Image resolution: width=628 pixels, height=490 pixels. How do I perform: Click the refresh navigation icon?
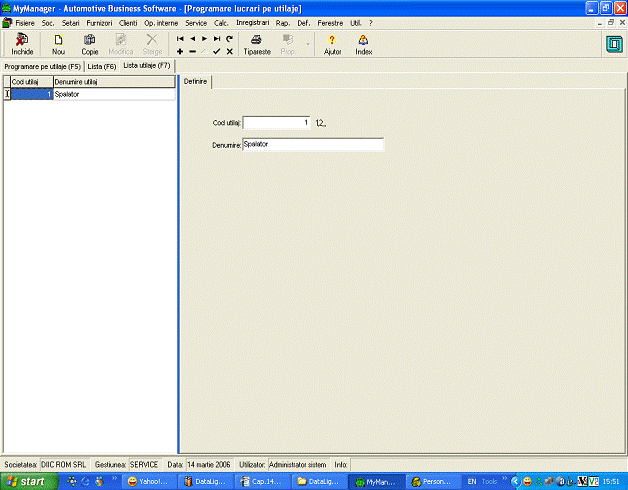click(x=230, y=38)
